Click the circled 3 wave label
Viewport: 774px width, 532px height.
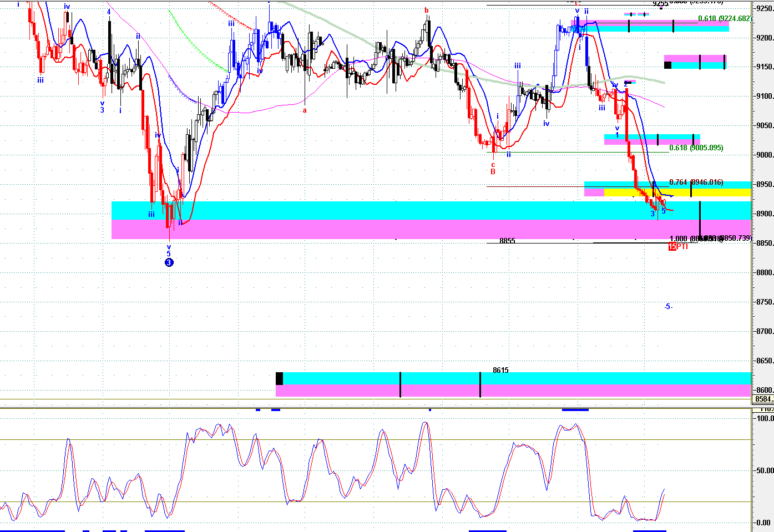(x=169, y=262)
